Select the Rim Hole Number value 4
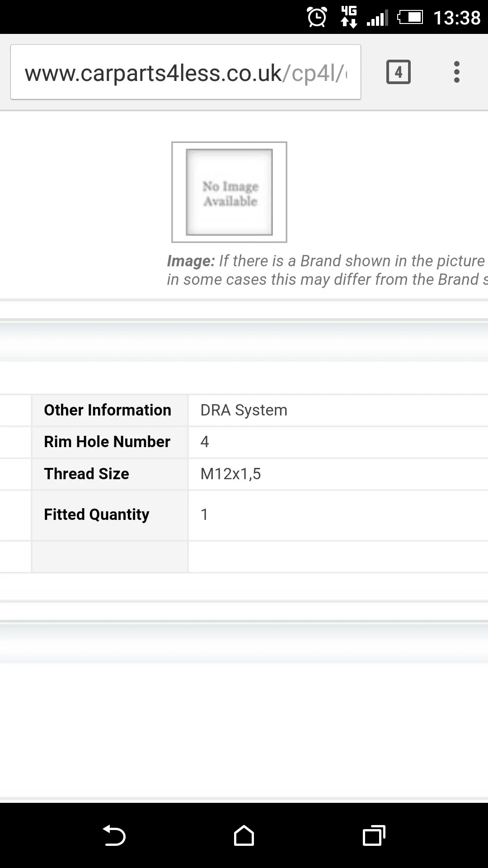Image resolution: width=488 pixels, height=868 pixels. 205,442
